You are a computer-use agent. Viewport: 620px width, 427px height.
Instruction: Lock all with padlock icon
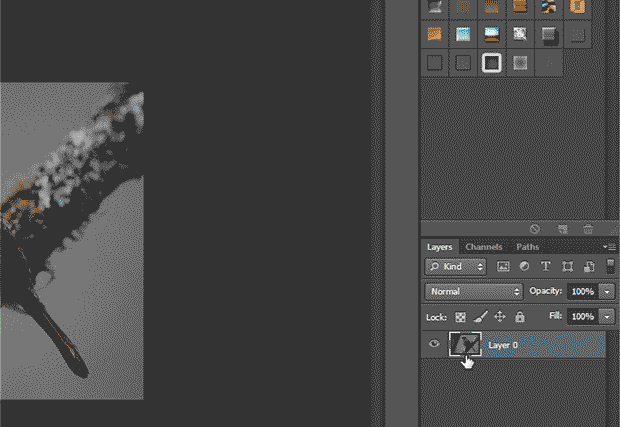pos(520,317)
